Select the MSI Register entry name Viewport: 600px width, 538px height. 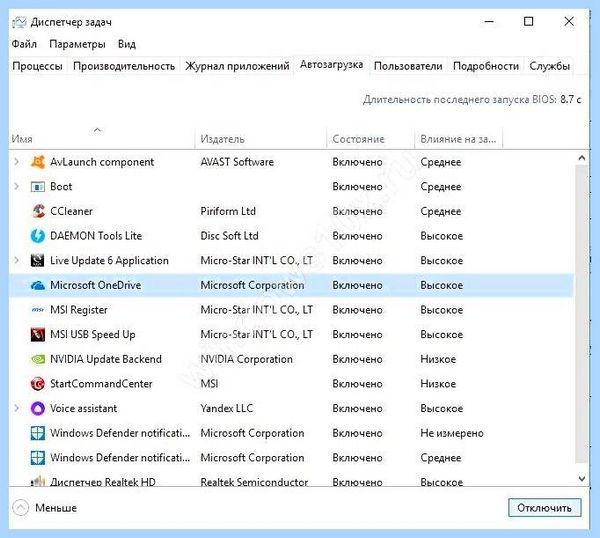pos(79,310)
